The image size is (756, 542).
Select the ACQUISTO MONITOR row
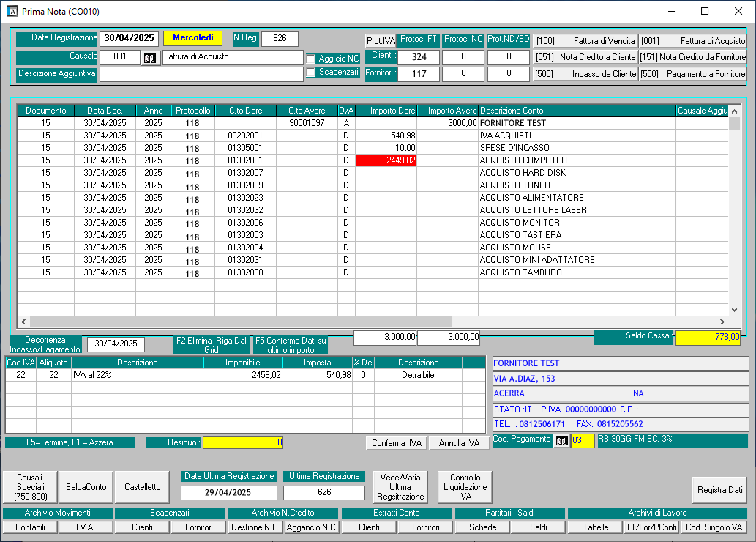(373, 223)
